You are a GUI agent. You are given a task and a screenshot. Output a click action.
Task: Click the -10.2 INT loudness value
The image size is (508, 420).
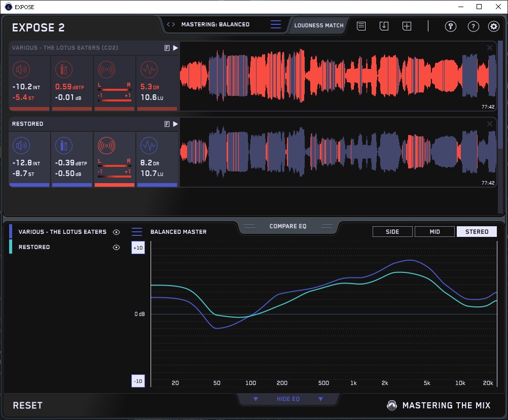(26, 87)
